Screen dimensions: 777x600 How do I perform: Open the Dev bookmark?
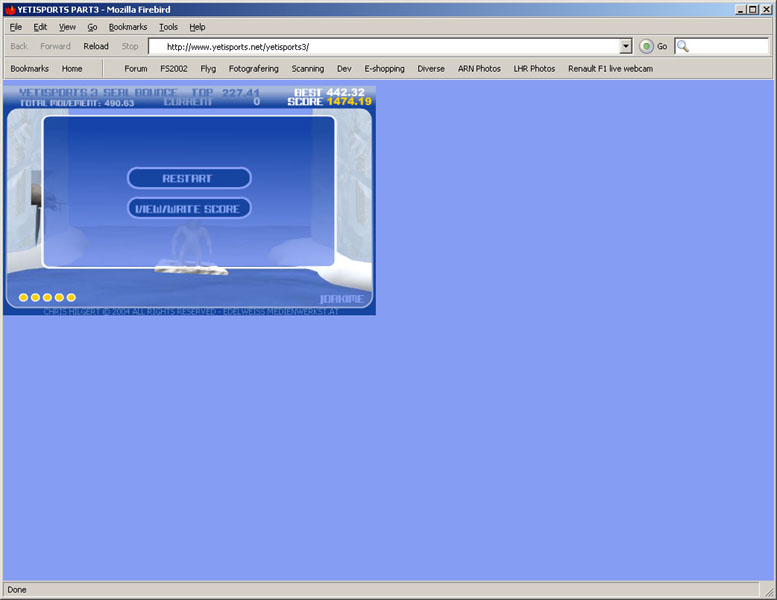[x=344, y=68]
